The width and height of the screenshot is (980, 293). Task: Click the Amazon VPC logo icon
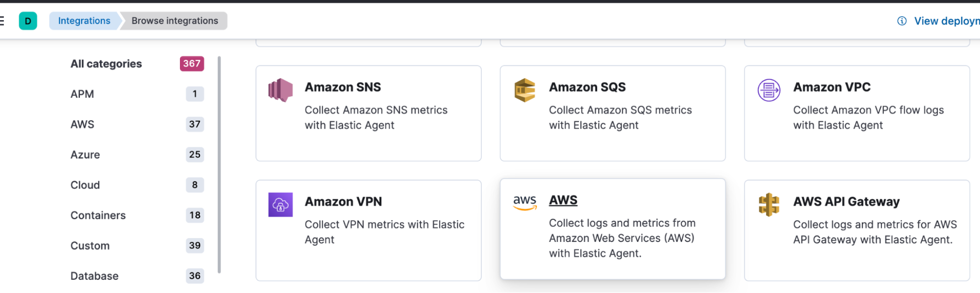click(x=769, y=90)
